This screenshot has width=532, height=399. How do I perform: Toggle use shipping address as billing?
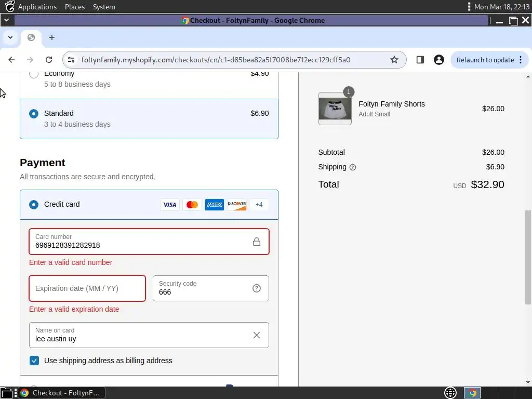pos(34,361)
